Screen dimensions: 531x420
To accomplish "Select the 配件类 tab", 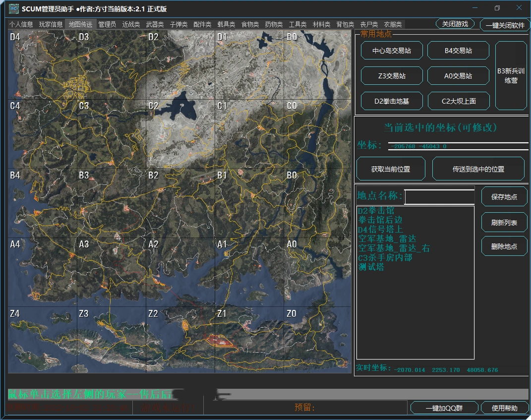I will point(202,24).
